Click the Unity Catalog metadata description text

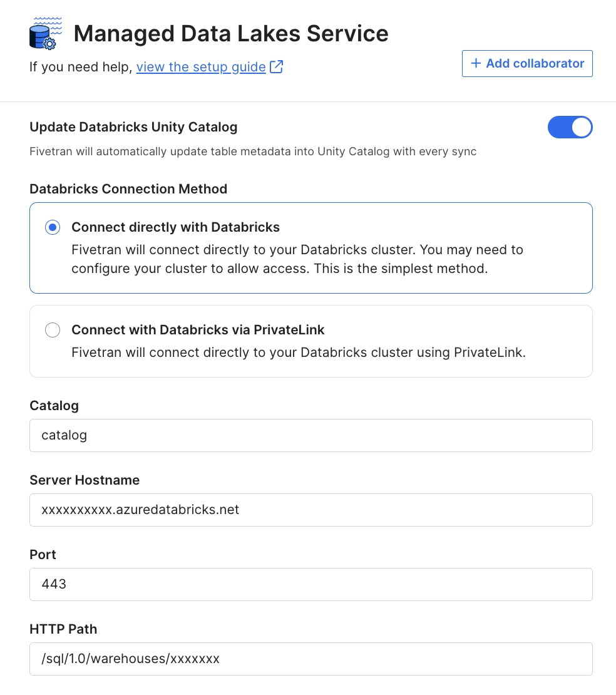click(253, 152)
